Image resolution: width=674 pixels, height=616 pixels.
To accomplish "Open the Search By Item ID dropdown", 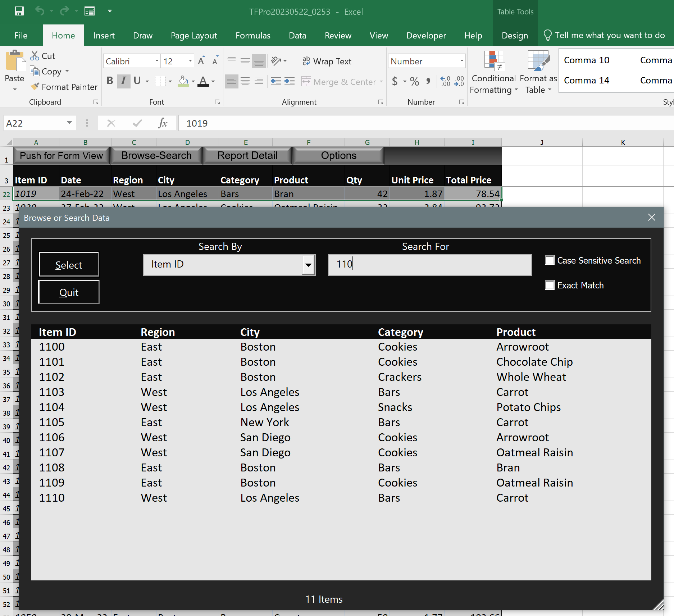I will (x=308, y=265).
